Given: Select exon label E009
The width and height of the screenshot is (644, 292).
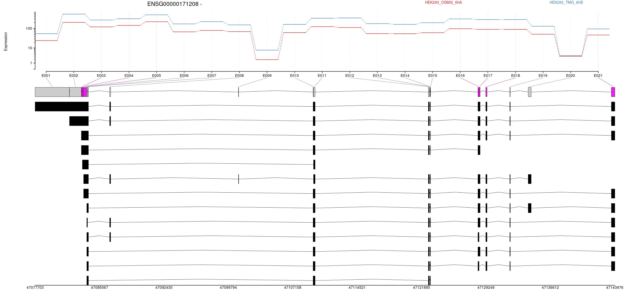Looking at the screenshot, I should click(x=267, y=76).
